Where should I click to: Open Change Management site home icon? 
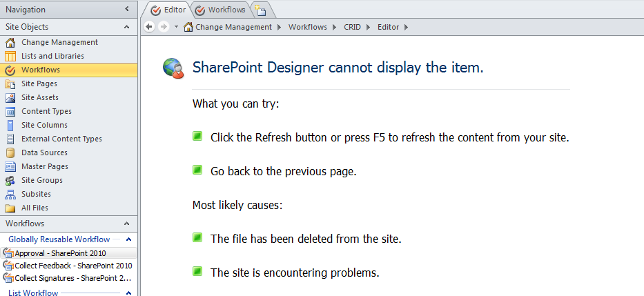(x=10, y=42)
